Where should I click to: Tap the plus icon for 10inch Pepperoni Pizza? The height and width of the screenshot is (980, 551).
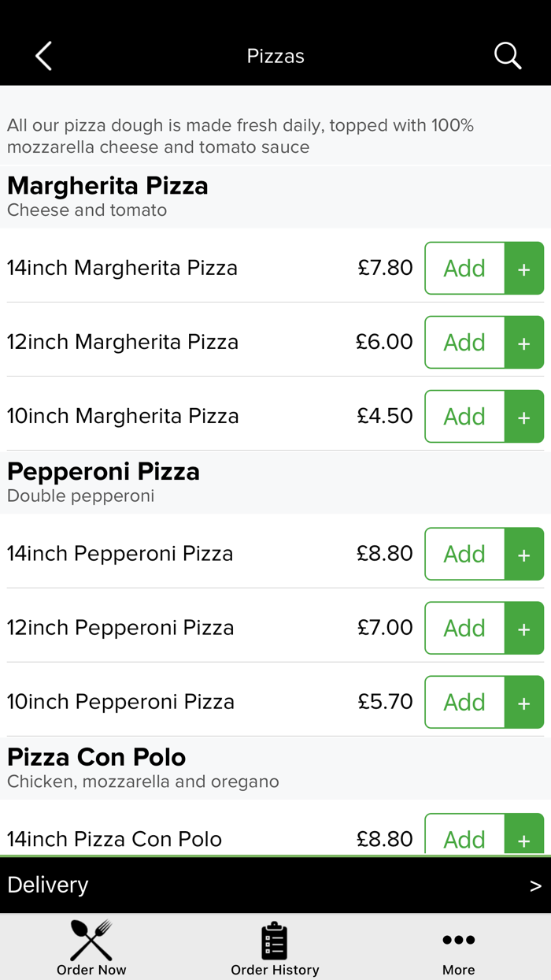pyautogui.click(x=524, y=703)
